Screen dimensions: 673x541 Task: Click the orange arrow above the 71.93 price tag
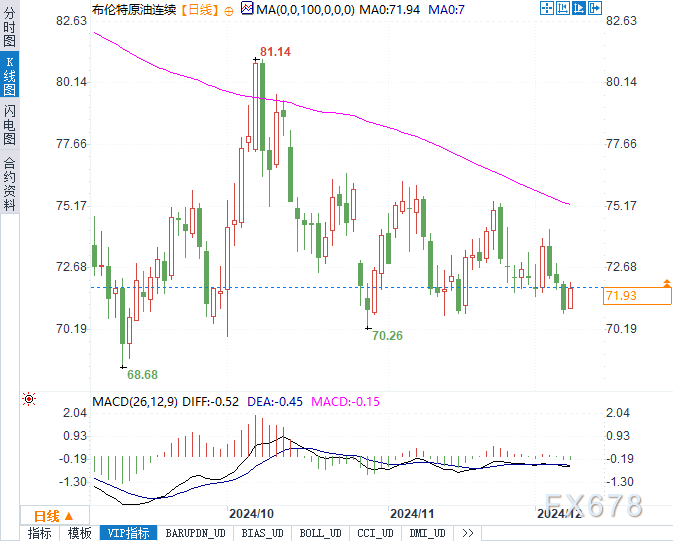(667, 283)
